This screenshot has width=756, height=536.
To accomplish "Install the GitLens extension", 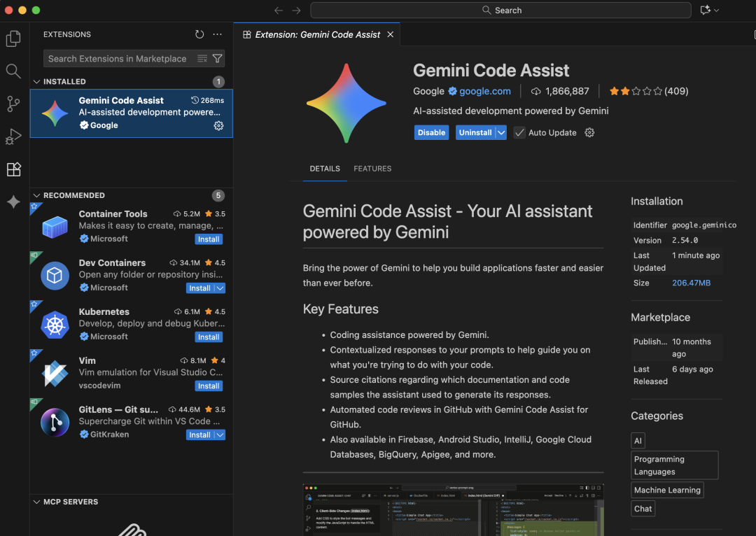I will (199, 435).
